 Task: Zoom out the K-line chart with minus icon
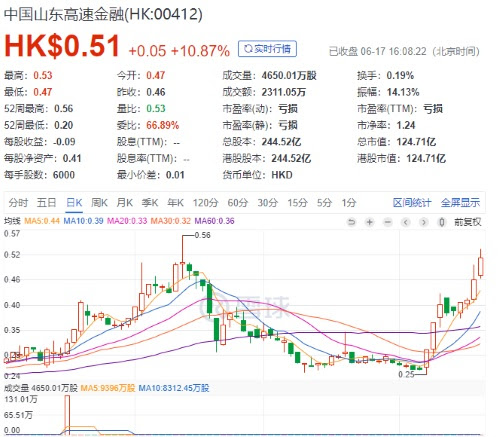click(x=387, y=222)
